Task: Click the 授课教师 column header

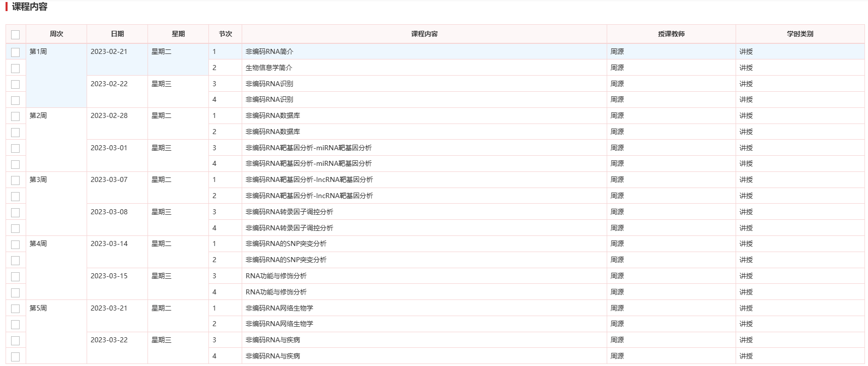Action: [x=671, y=34]
